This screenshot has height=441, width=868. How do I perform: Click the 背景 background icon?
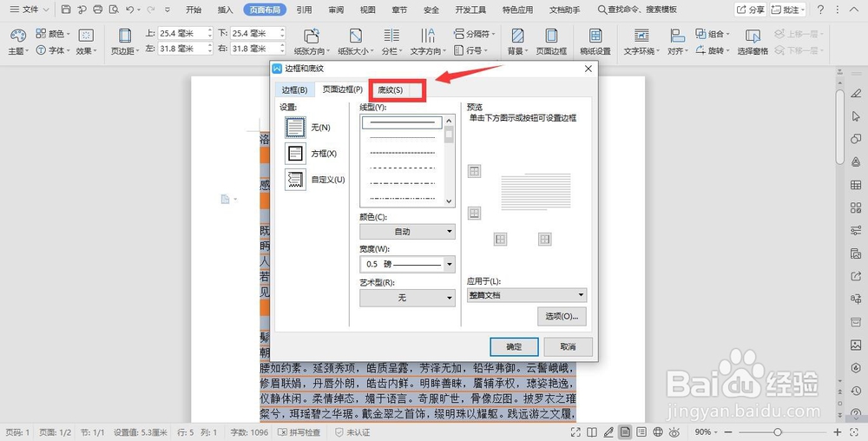coord(517,36)
